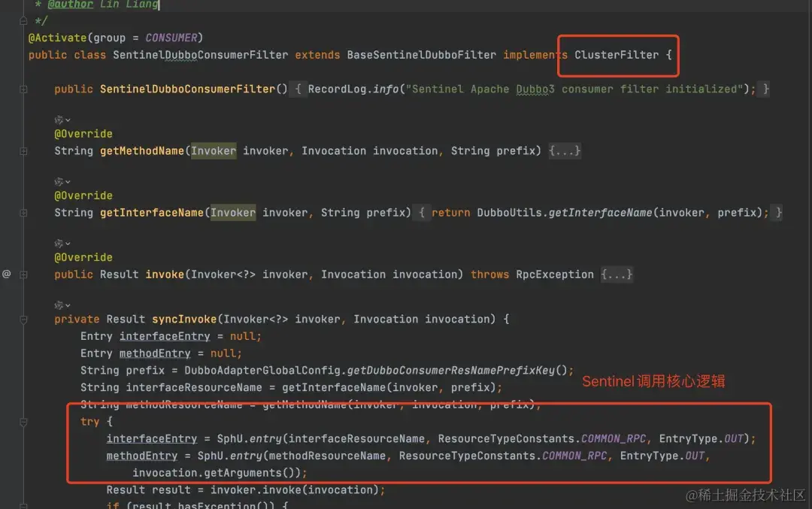Collapse syncInvoke method using gutter fold marker

tap(23, 320)
